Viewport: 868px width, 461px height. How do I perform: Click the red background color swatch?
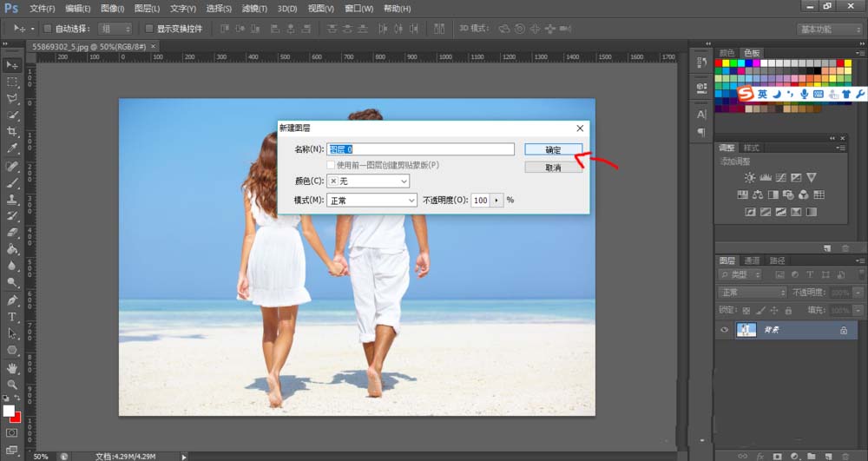pyautogui.click(x=16, y=418)
